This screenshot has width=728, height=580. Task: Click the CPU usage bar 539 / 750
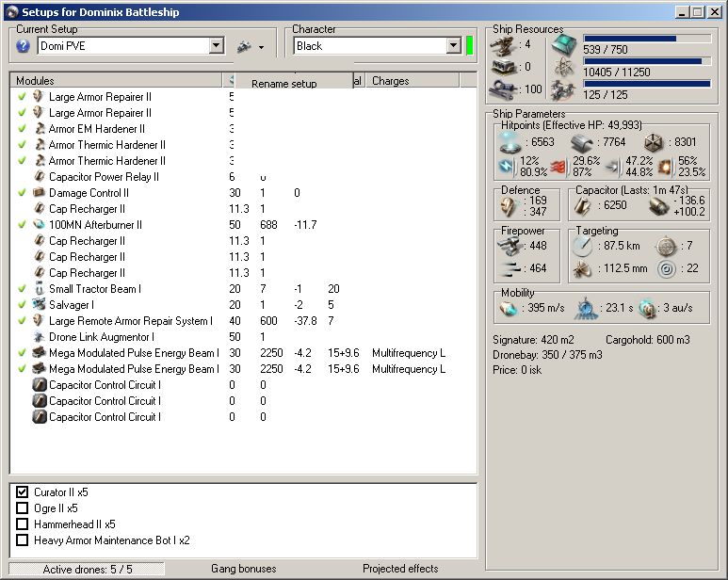(x=647, y=39)
